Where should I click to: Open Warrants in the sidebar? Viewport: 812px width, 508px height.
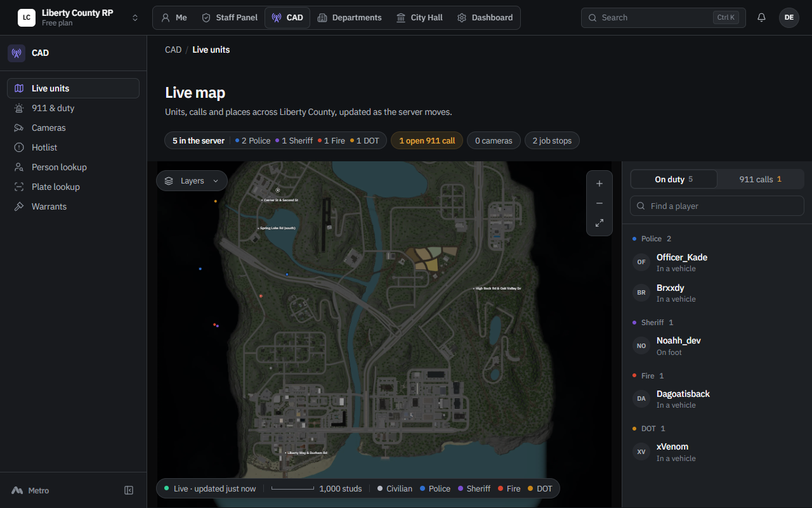[x=73, y=206]
